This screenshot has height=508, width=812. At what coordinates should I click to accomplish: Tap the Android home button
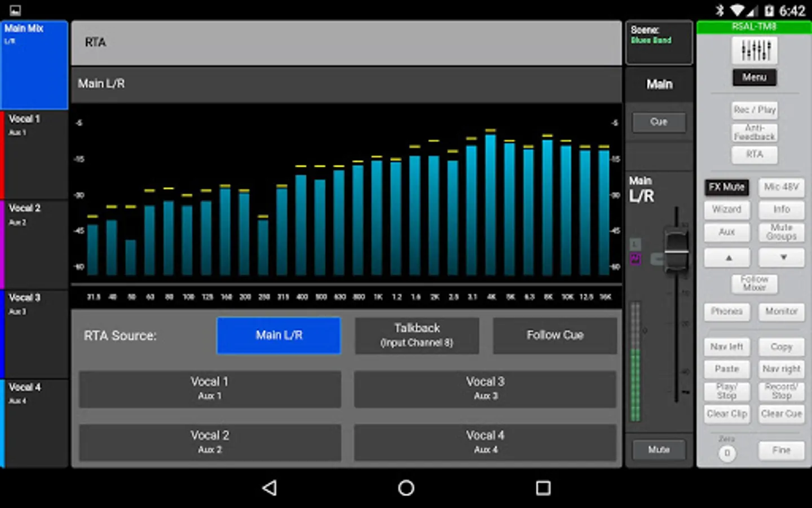[x=406, y=488]
